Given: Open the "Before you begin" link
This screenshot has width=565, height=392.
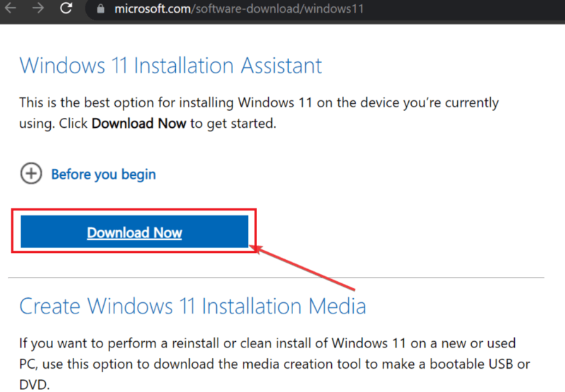Looking at the screenshot, I should tap(103, 174).
